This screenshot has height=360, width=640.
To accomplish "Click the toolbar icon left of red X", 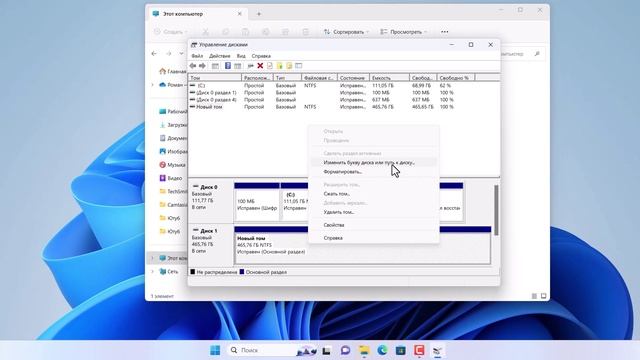I will tap(251, 66).
